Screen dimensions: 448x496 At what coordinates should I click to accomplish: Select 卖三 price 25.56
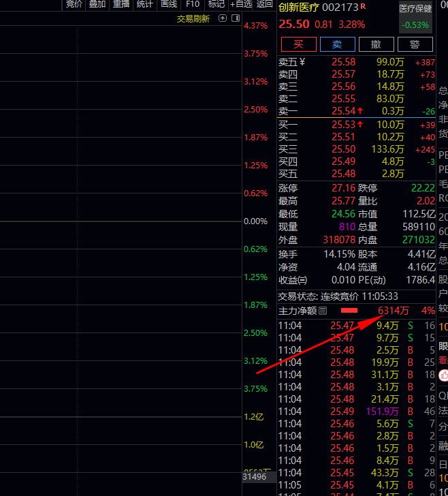(x=343, y=87)
